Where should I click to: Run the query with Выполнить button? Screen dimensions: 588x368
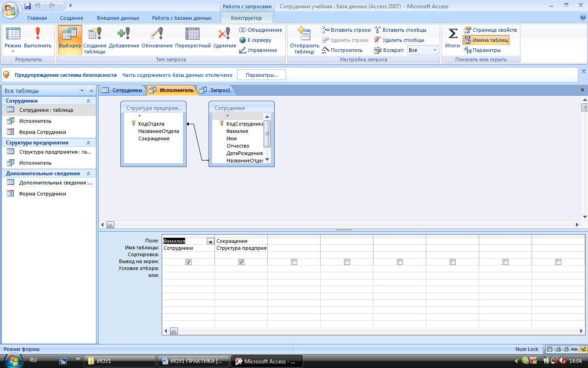pos(38,39)
